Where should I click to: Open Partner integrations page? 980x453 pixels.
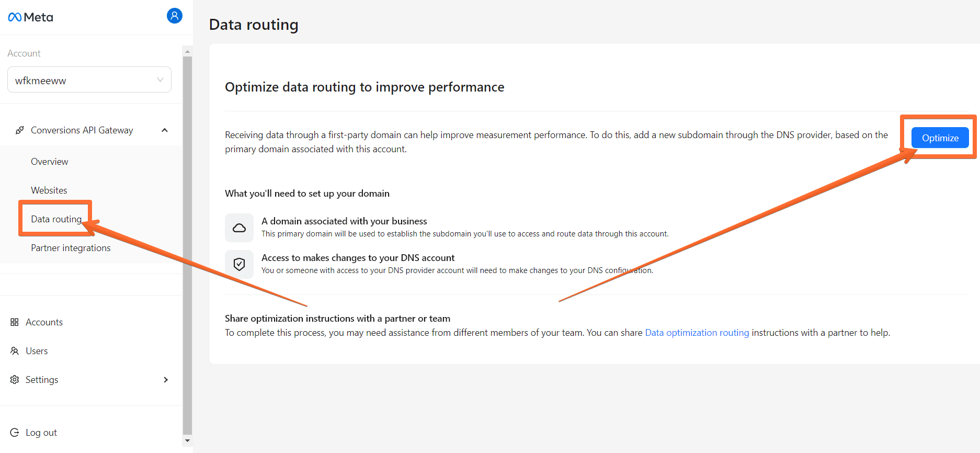point(71,248)
